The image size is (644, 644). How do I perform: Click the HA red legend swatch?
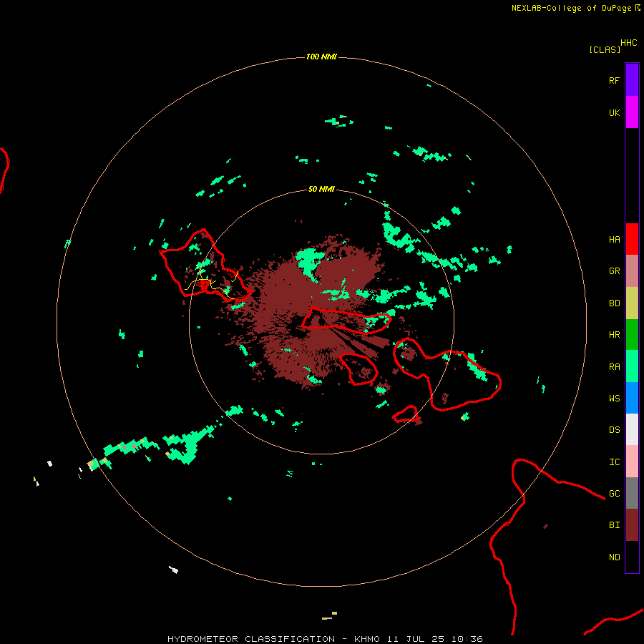coord(632,239)
